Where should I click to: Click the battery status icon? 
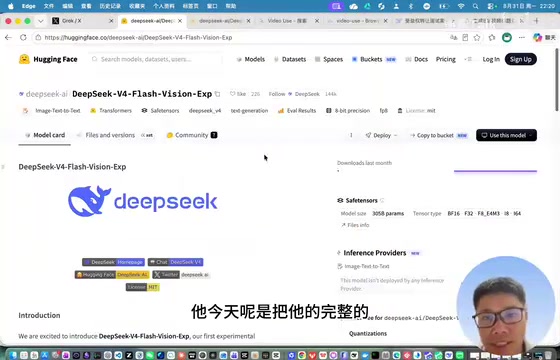(444, 6)
